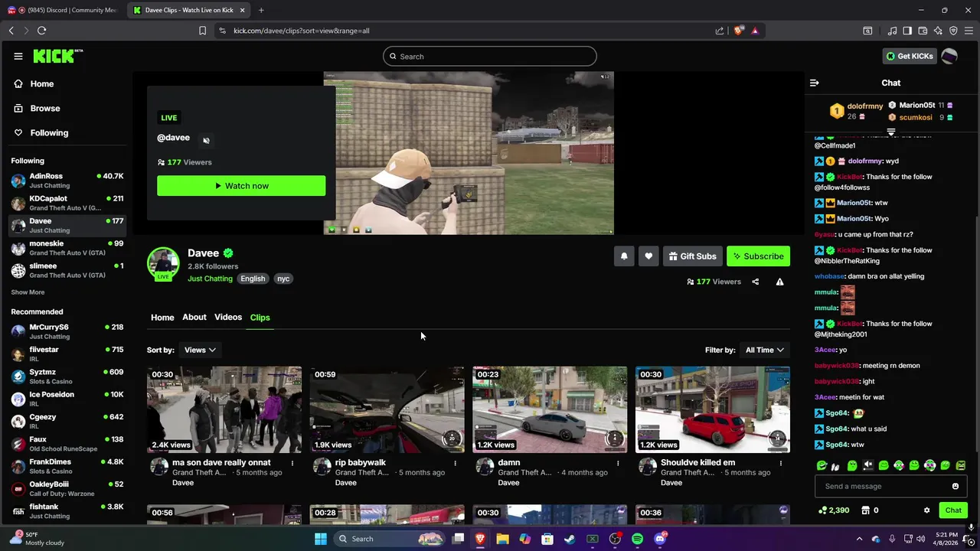
Task: Bookmark this page icon in address bar
Action: coord(202,31)
